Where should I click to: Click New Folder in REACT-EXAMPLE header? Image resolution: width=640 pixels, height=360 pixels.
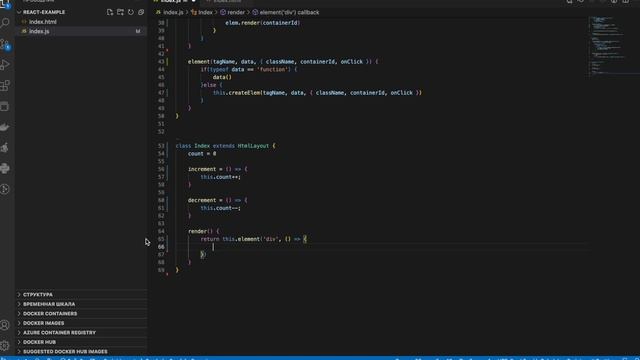tap(120, 12)
